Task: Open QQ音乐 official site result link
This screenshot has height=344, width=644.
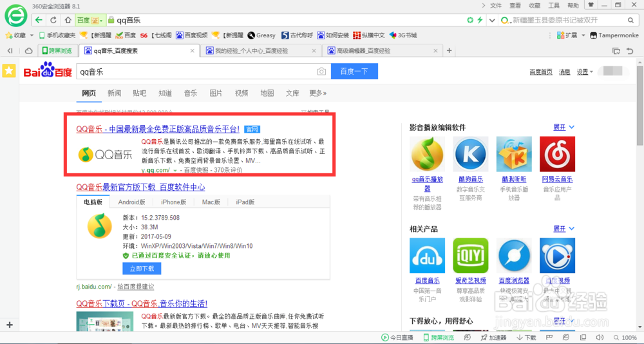Action: click(x=158, y=129)
